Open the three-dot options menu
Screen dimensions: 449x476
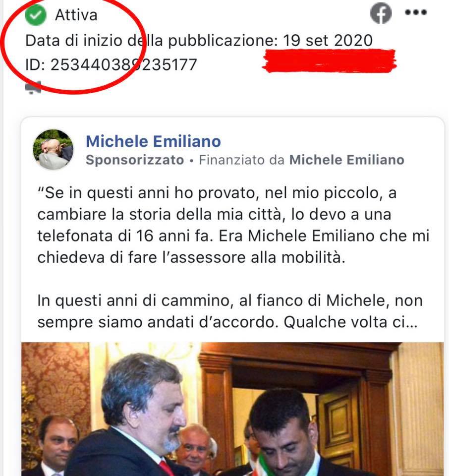[x=416, y=12]
